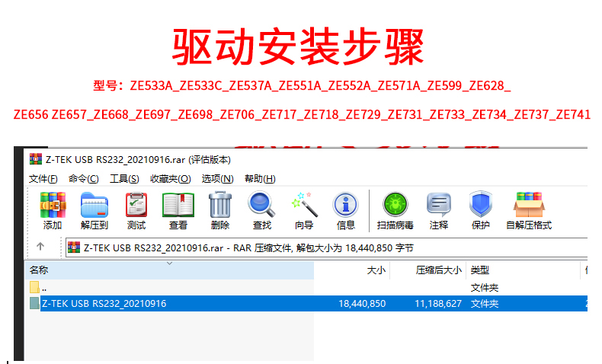Open the Wizard (向导) wand icon

(304, 205)
